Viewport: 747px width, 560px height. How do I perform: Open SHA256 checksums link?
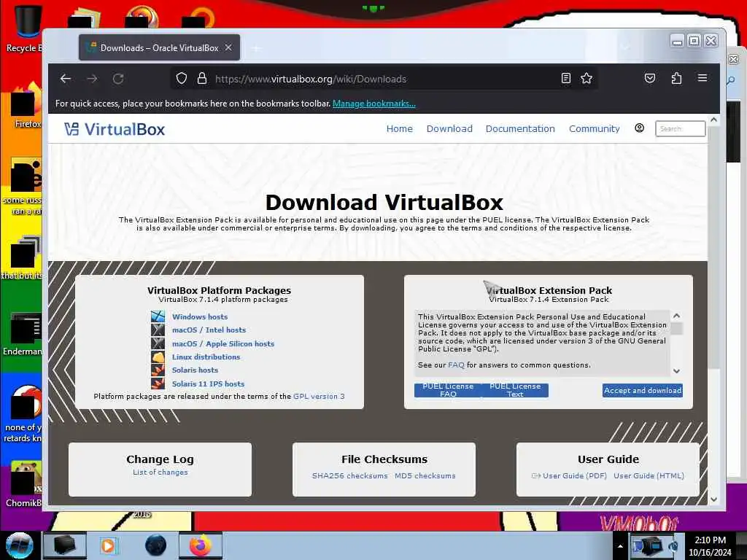click(x=349, y=475)
